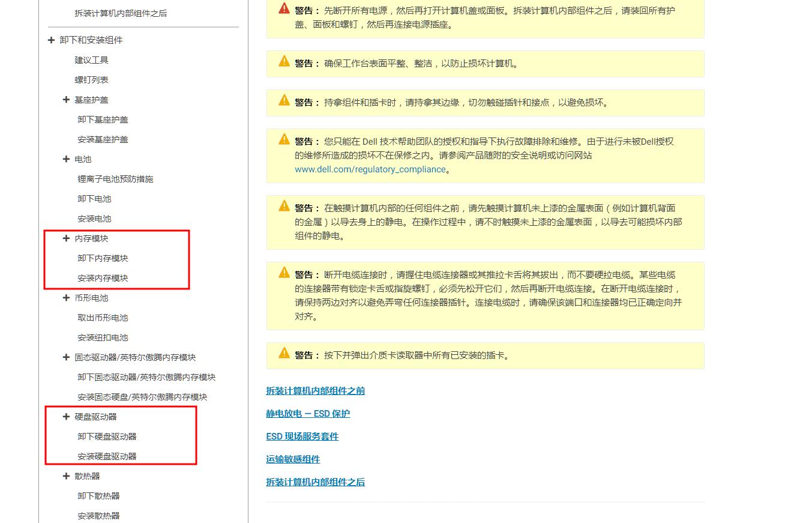812x523 pixels.
Task: Click the warning icon about keeping workspace flat and clean
Action: click(x=283, y=61)
